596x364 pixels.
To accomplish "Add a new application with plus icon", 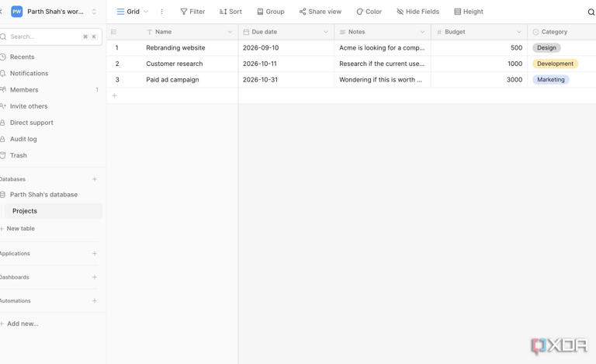I will tap(95, 254).
